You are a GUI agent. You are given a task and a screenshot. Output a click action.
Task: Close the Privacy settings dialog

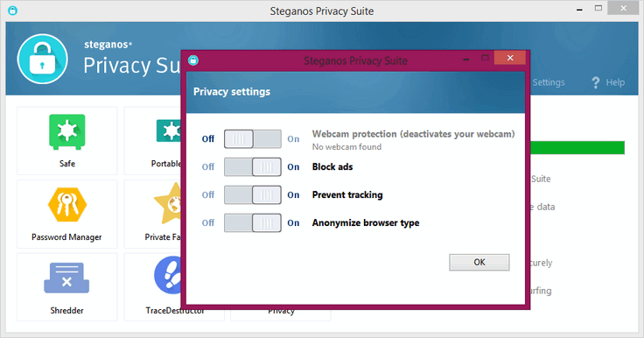(x=510, y=58)
